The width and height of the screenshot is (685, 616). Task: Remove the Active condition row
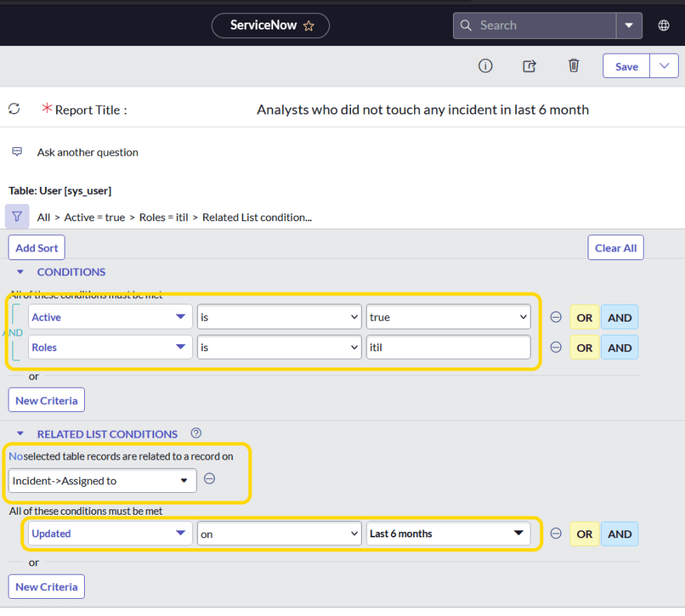556,317
